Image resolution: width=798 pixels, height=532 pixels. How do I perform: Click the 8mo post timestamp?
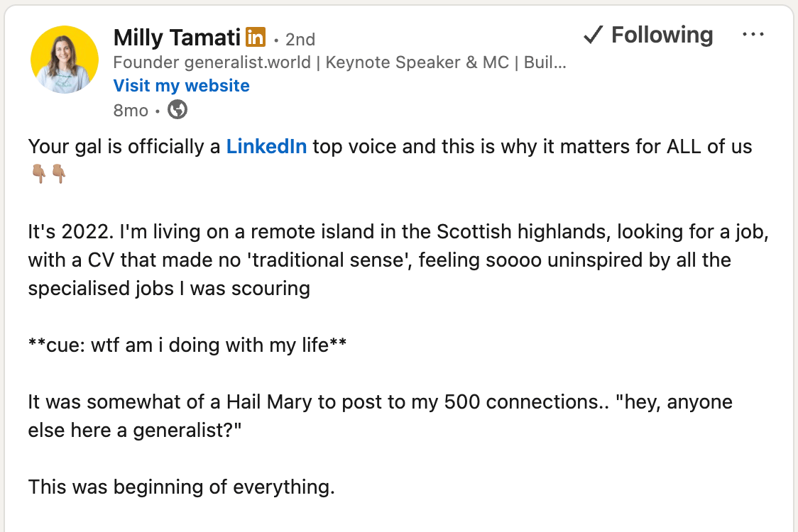click(131, 110)
